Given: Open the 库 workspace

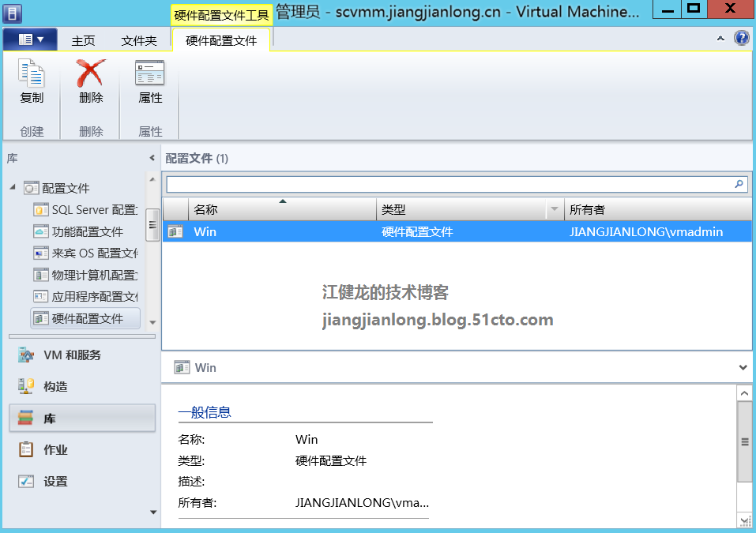Looking at the screenshot, I should [82, 419].
